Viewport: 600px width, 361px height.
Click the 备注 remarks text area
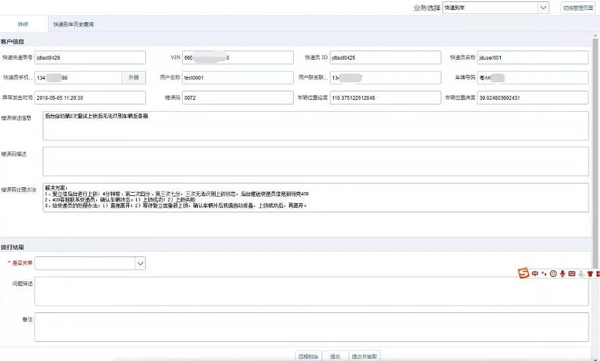[311, 327]
